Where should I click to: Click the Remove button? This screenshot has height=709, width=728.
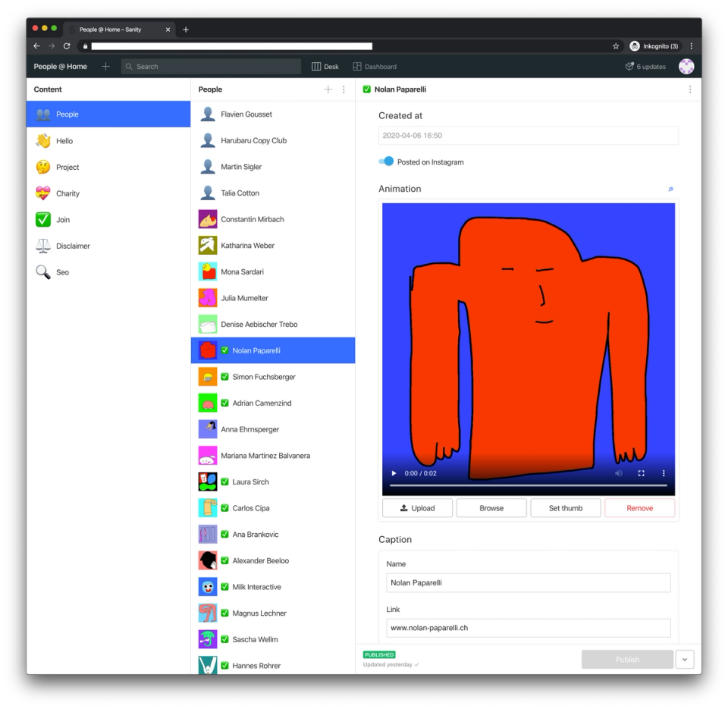(640, 508)
